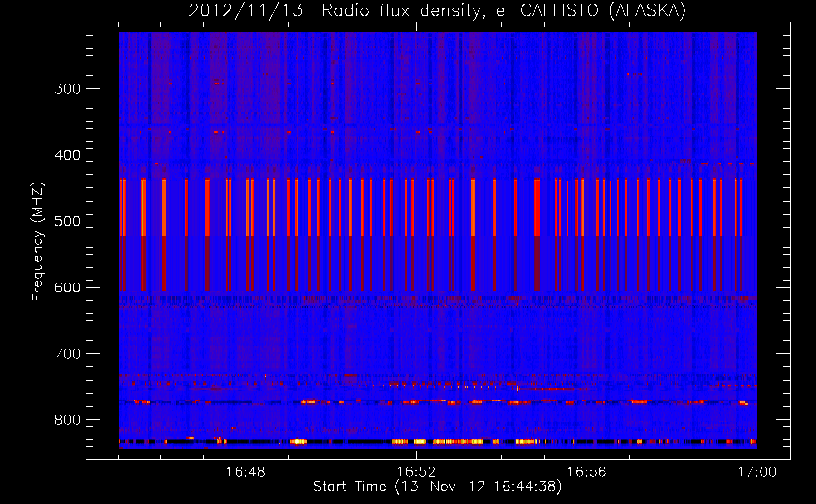Click the 2012/11/13 date in the title

(246, 10)
